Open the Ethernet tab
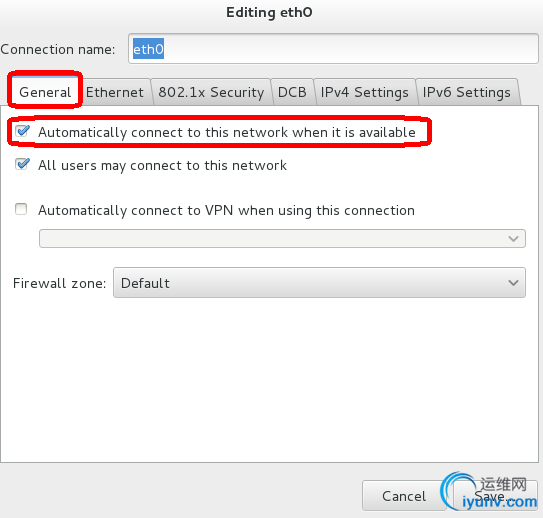 coord(115,92)
